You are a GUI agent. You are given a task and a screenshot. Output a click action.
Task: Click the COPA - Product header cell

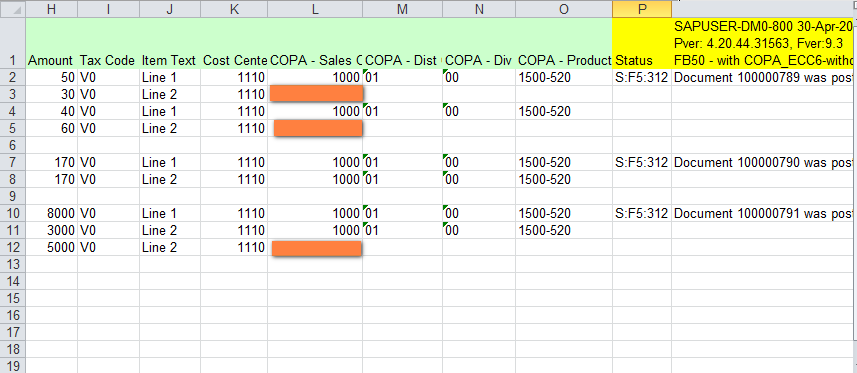564,43
